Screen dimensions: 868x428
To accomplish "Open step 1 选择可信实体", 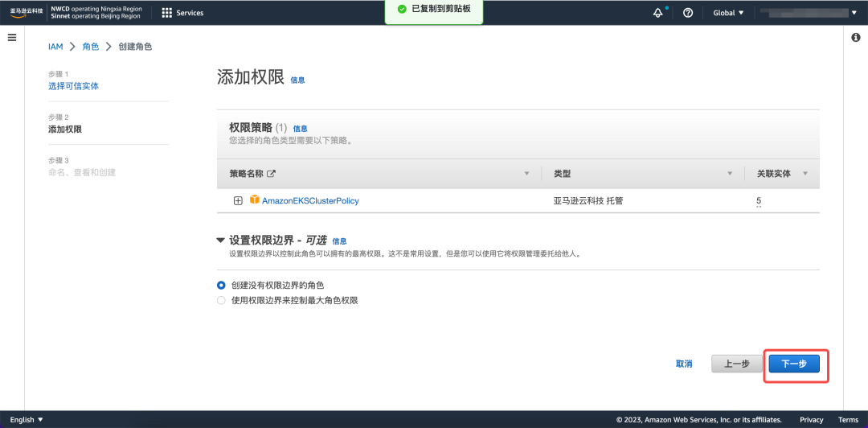I will [x=74, y=86].
